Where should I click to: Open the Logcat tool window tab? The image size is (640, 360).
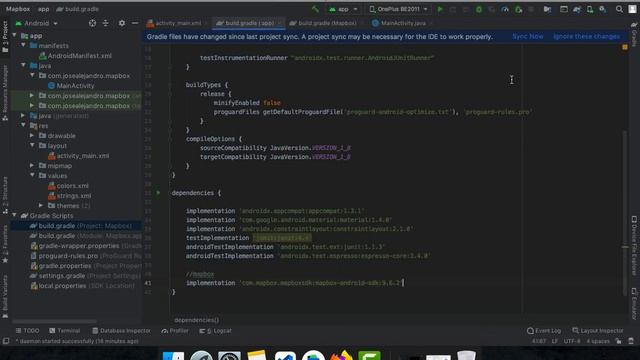(x=216, y=331)
